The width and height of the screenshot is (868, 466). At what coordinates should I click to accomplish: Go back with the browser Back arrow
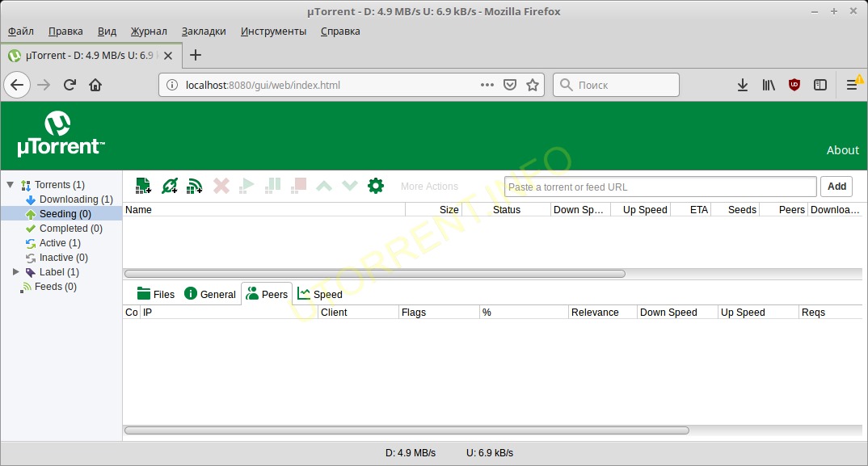17,85
